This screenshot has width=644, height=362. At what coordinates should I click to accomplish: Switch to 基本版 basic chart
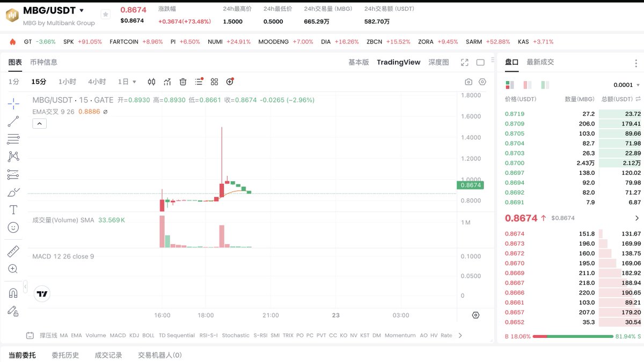[358, 62]
